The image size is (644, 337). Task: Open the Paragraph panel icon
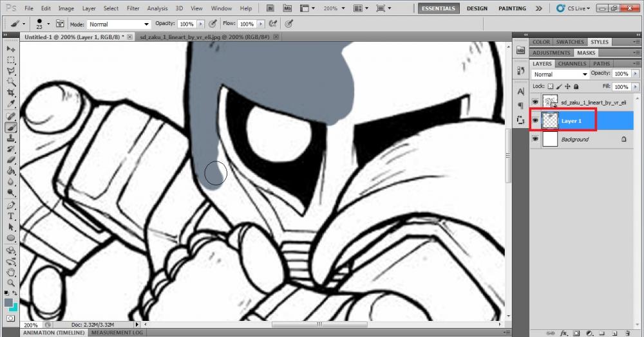(x=520, y=105)
